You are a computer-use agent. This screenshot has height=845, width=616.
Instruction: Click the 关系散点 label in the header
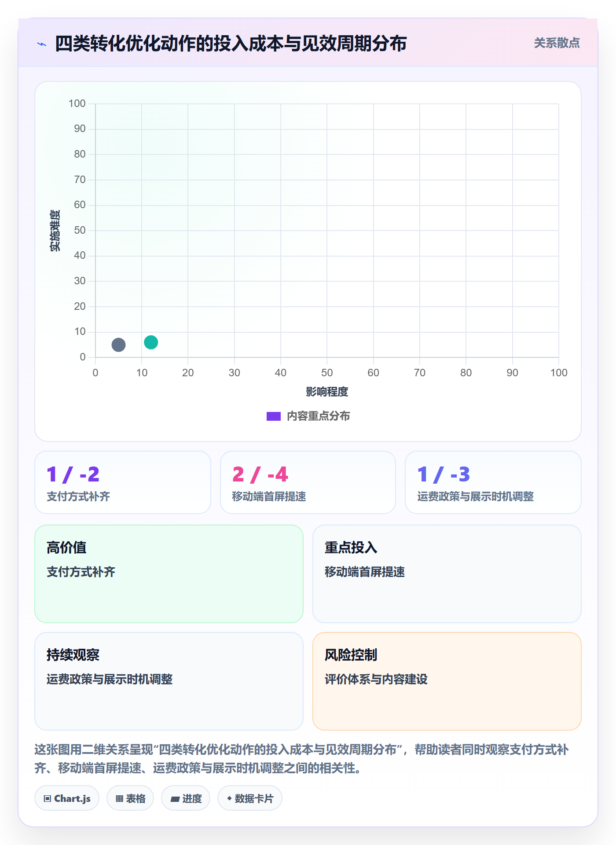coord(557,43)
